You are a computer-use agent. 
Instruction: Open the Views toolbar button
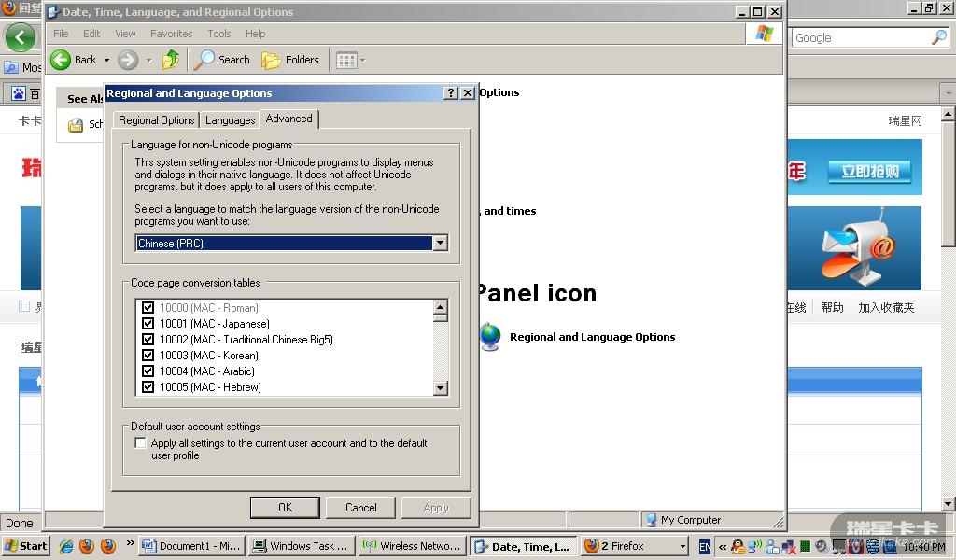(x=346, y=60)
